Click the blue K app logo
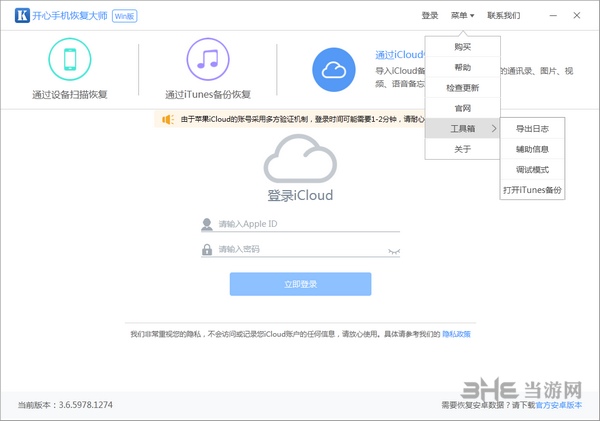The image size is (600, 421). click(x=22, y=16)
